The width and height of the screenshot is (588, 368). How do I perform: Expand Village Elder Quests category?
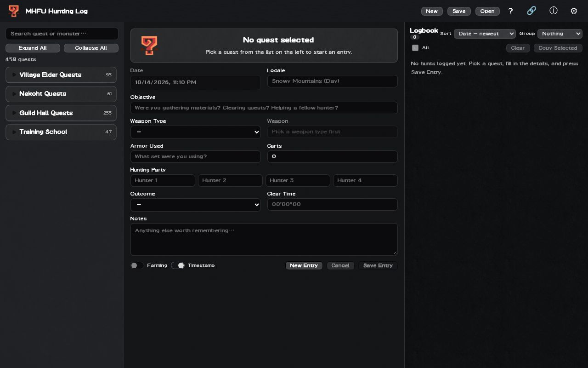61,75
